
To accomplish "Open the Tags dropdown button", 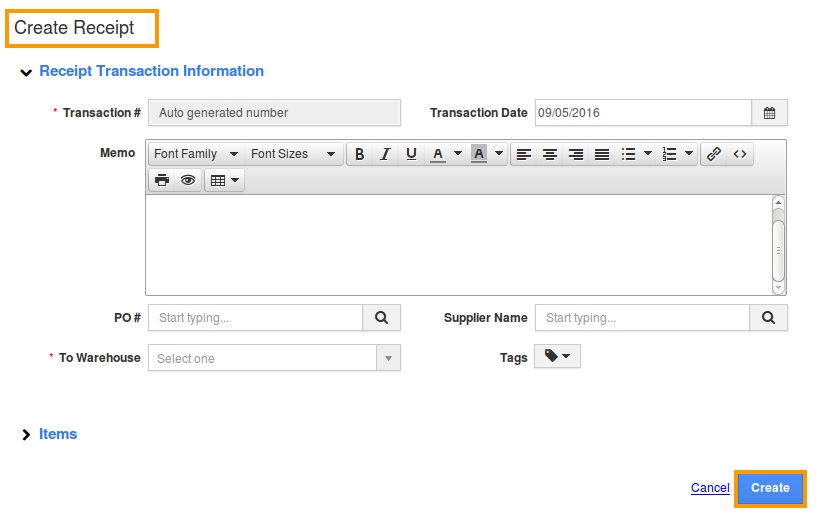I will click(x=557, y=356).
